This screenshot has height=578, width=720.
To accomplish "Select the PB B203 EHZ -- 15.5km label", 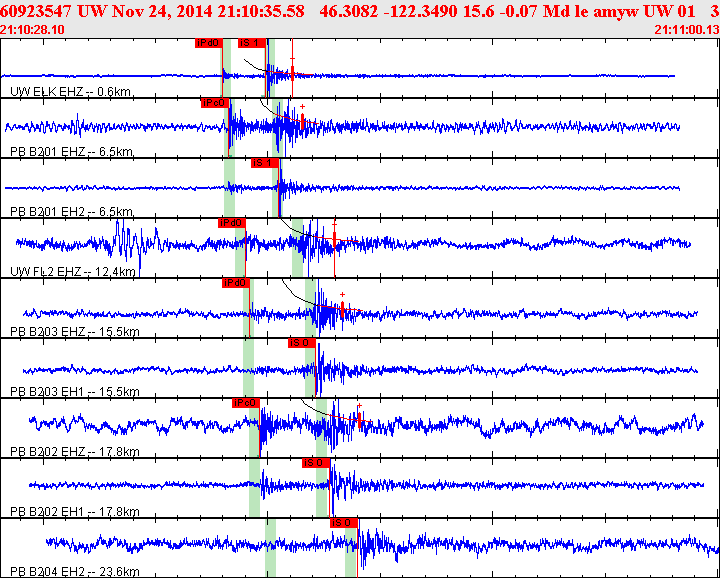I will coord(75,331).
